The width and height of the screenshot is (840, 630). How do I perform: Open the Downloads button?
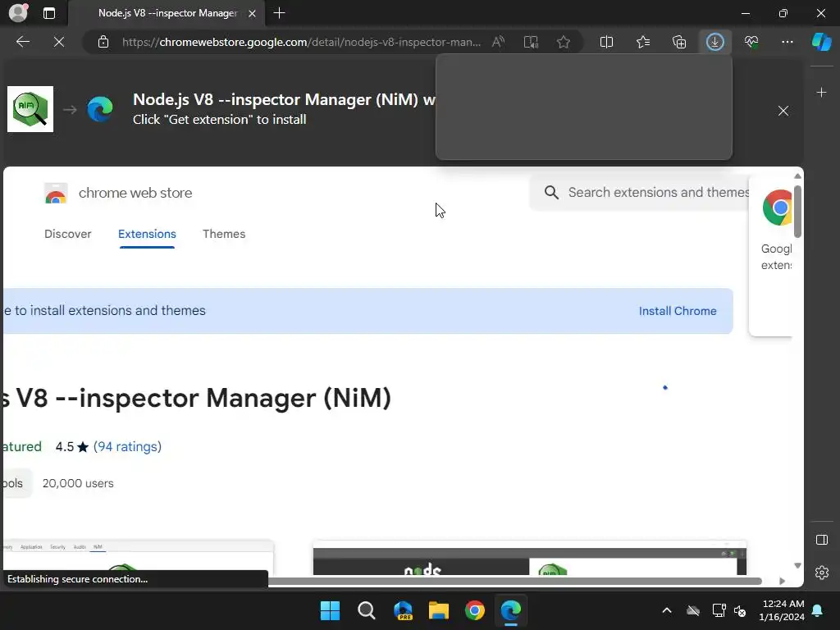click(715, 42)
